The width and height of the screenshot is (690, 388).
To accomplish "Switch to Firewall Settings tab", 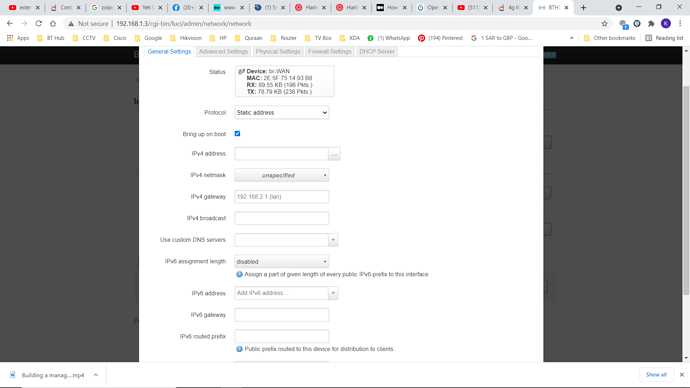I will tap(330, 51).
